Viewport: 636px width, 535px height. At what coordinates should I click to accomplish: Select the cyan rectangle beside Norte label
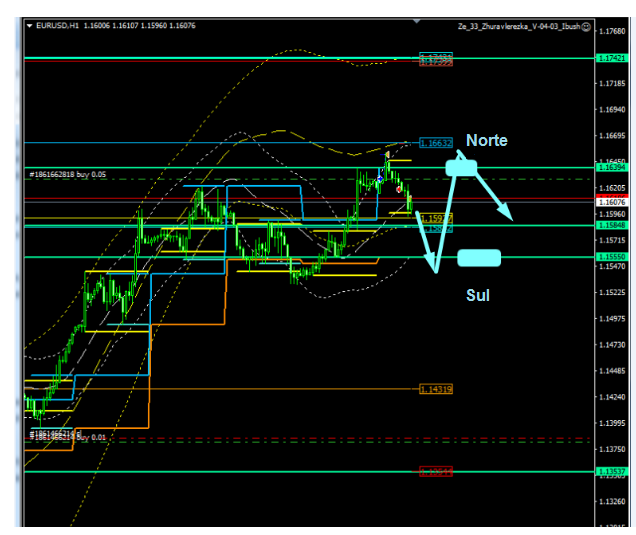461,169
